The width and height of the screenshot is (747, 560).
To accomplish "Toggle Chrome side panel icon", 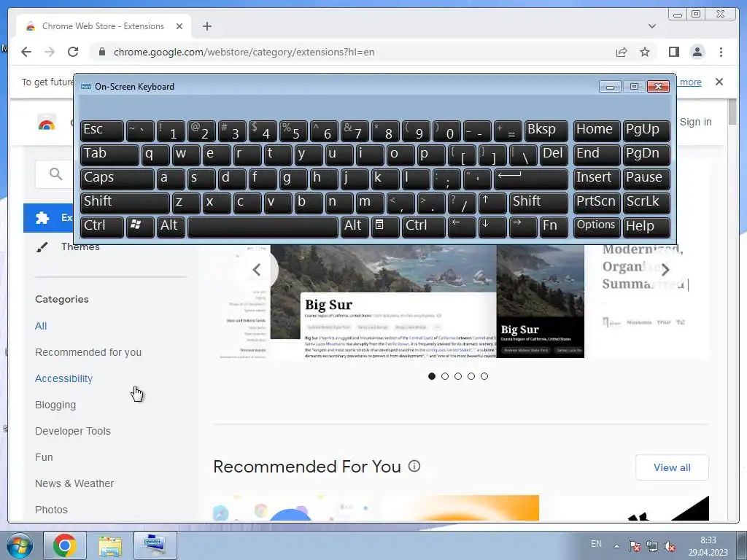I will pyautogui.click(x=673, y=52).
